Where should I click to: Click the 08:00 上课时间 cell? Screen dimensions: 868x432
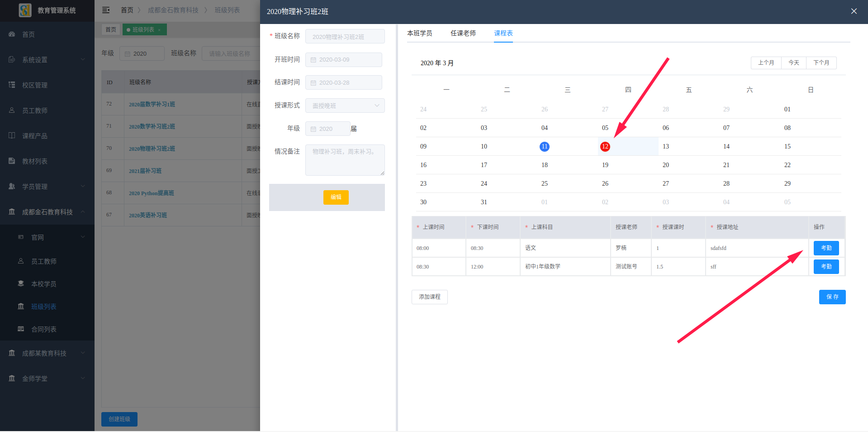click(439, 248)
